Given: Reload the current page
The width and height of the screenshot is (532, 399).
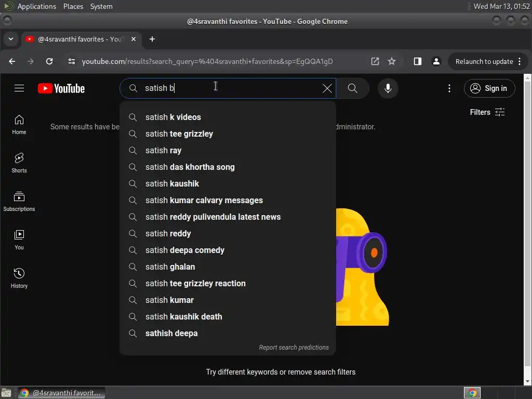Looking at the screenshot, I should 49,61.
